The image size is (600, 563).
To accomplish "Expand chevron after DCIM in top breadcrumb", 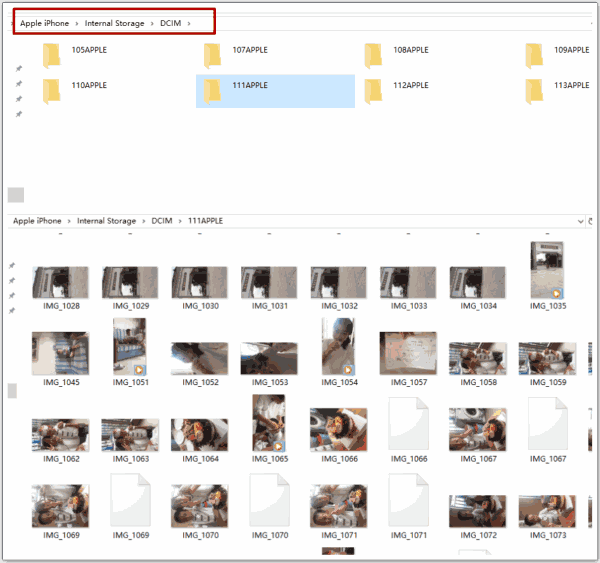I will click(189, 24).
